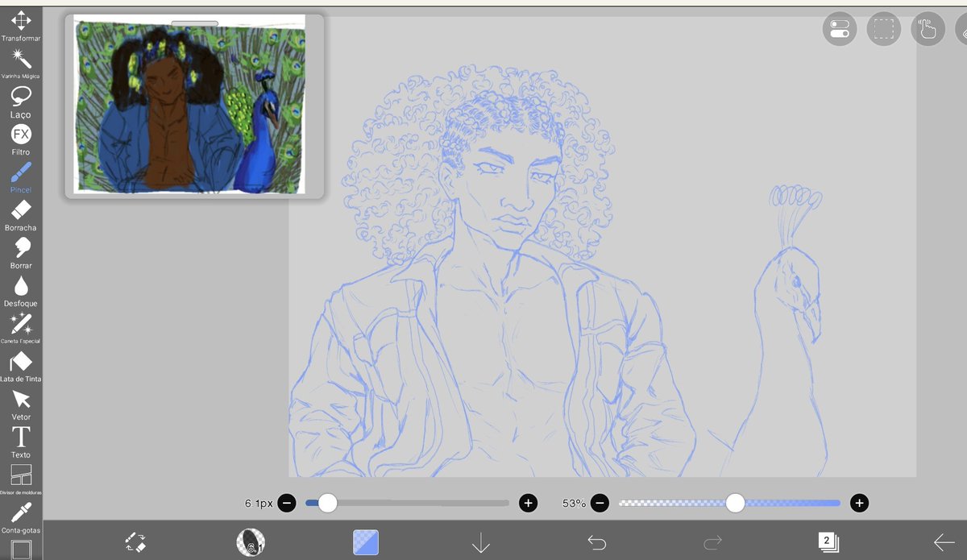This screenshot has height=560, width=967.
Task: Redo the last undone stroke
Action: 712,543
